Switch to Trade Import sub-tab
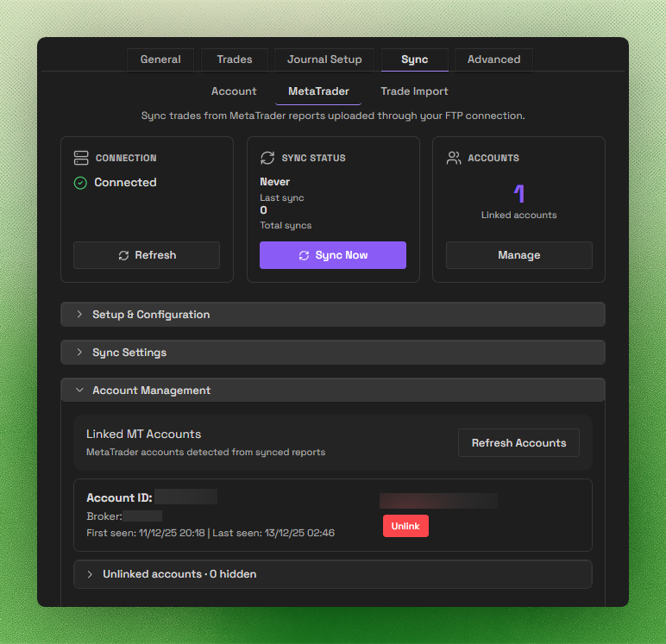Viewport: 666px width, 644px height. tap(414, 91)
